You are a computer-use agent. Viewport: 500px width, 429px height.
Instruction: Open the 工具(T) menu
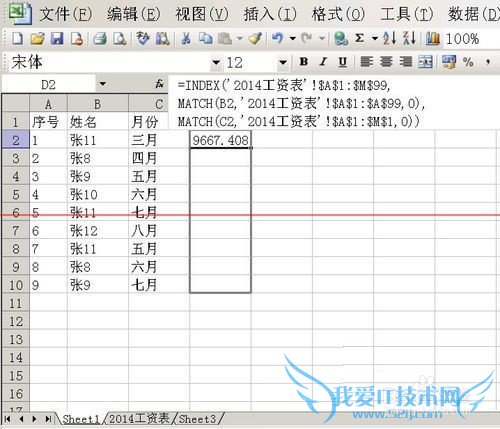(x=407, y=14)
